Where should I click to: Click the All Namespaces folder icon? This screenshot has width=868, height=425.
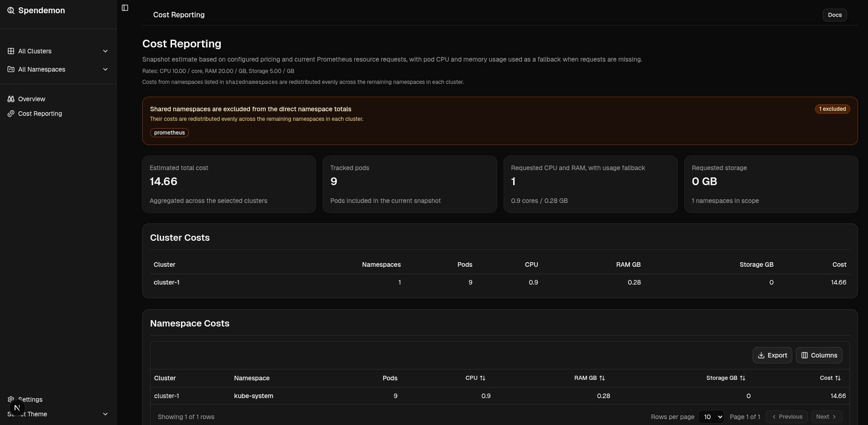pos(11,69)
